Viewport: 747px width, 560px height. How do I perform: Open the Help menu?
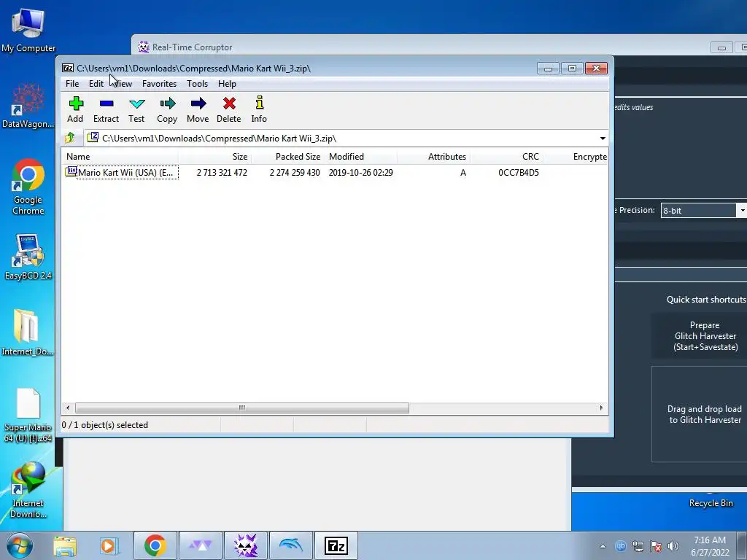pyautogui.click(x=228, y=84)
